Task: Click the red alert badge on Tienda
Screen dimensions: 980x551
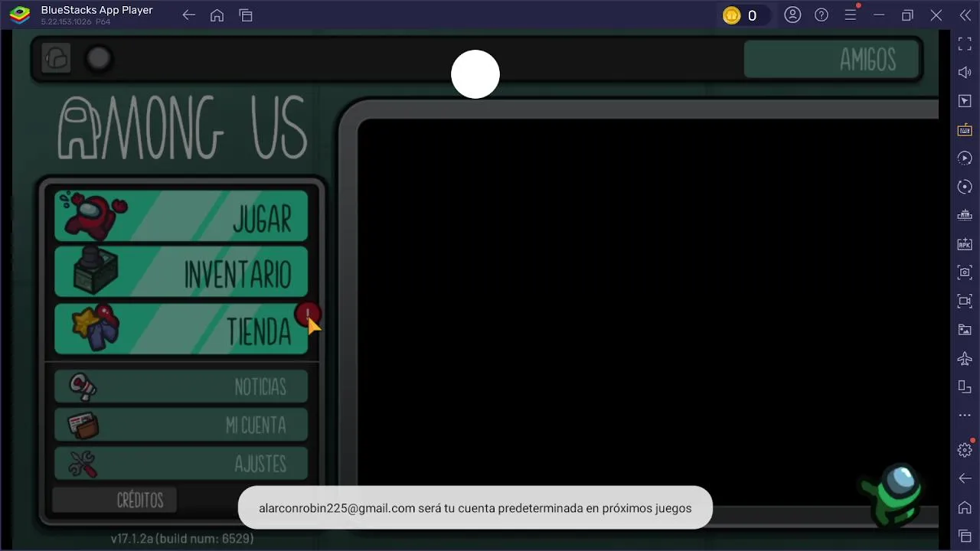Action: point(308,315)
